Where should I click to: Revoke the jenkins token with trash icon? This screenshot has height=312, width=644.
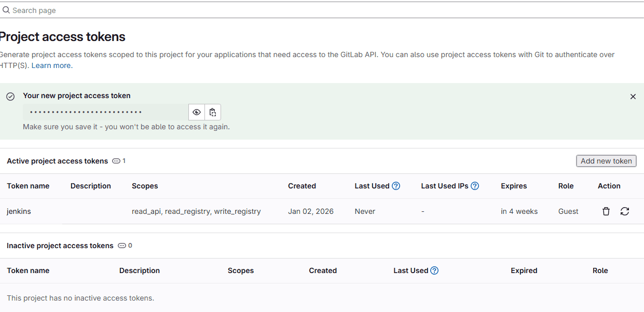click(606, 211)
